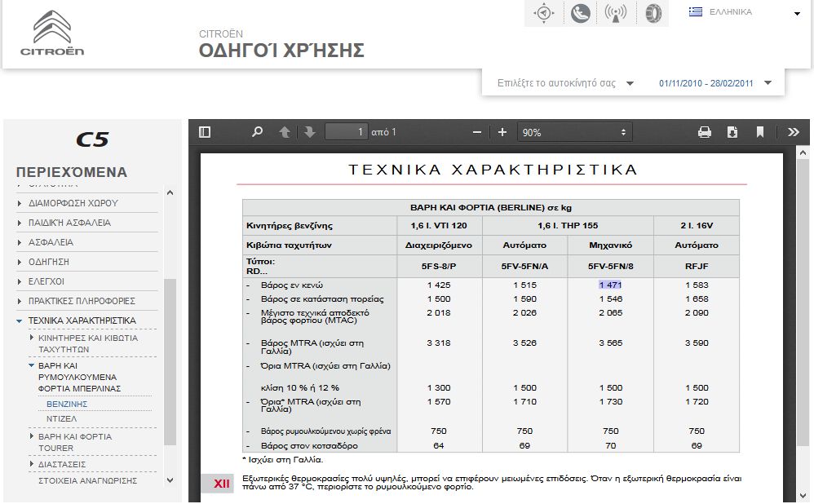814x504 pixels.
Task: Open the ΕΛΛΗΝΙΚΑ language dropdown
Action: point(745,12)
